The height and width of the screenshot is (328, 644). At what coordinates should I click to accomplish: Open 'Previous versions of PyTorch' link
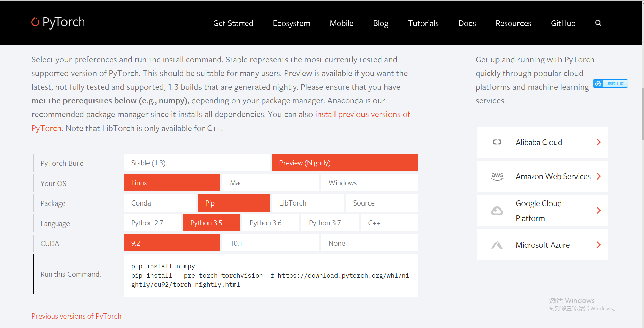tap(77, 316)
